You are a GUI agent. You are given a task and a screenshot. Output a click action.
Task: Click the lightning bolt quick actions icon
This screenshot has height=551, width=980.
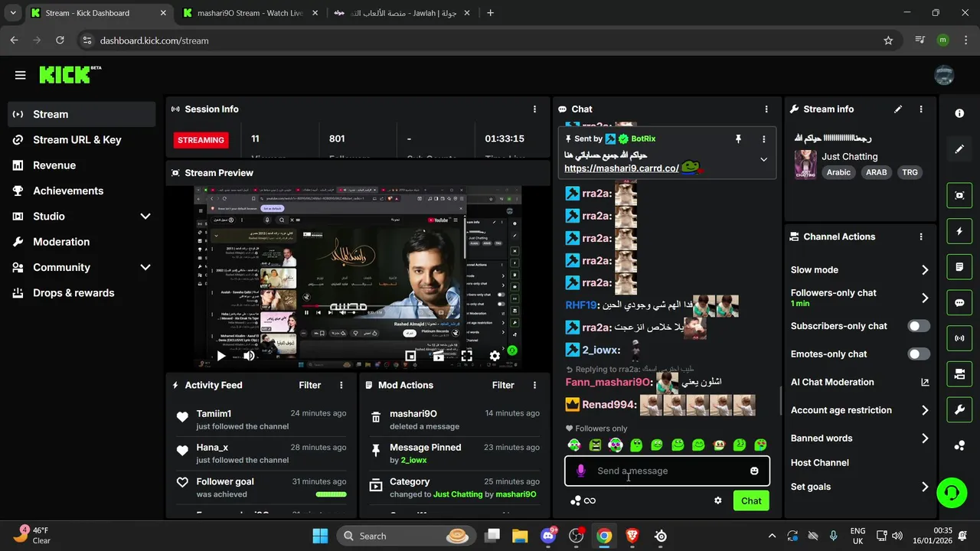click(959, 231)
